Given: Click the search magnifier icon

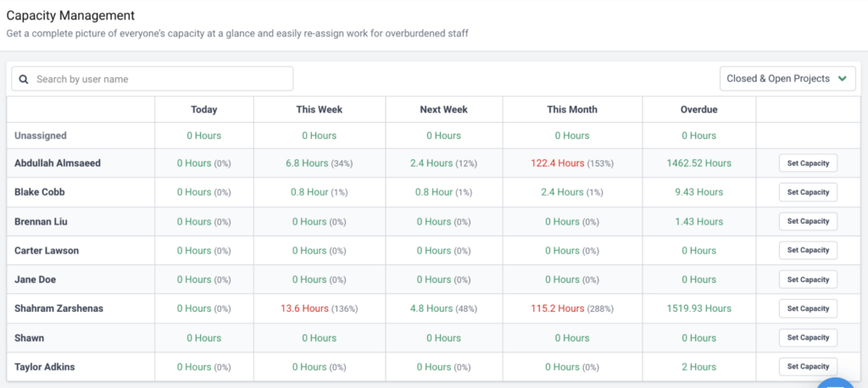Looking at the screenshot, I should [24, 79].
